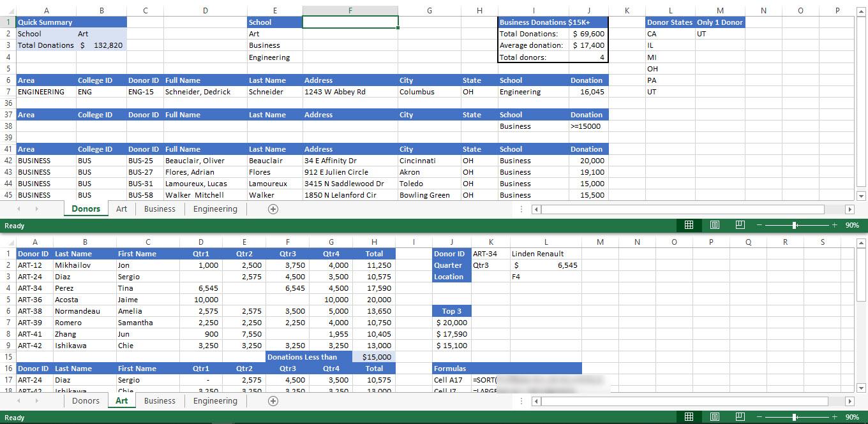The width and height of the screenshot is (868, 424).
Task: Add a new sheet next to Engineering in bottom workbook
Action: click(273, 400)
